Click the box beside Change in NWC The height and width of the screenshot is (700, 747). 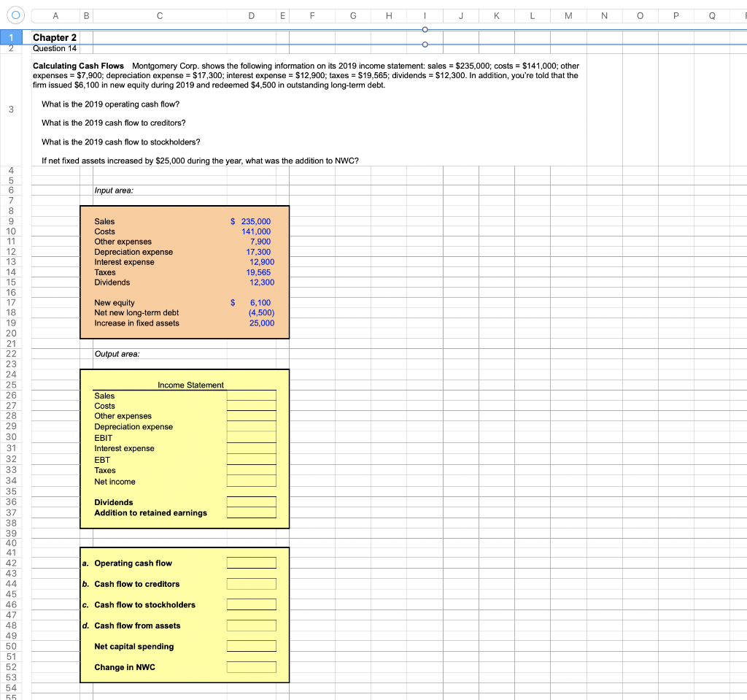251,666
